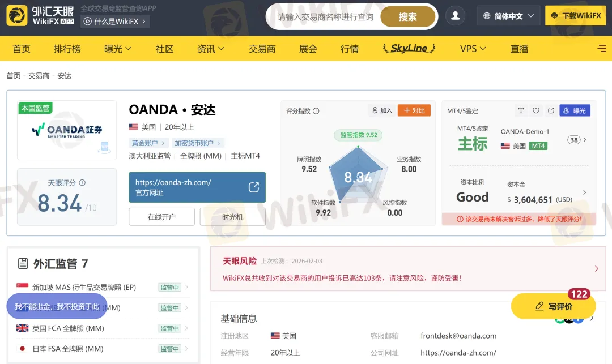Open the 简体中文 language dropdown

[x=508, y=16]
